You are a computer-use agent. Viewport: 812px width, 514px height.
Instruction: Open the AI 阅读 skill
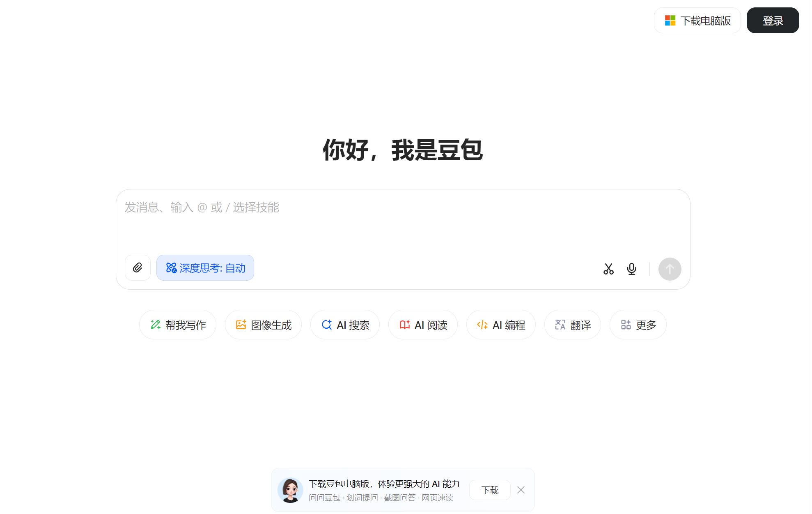click(423, 325)
